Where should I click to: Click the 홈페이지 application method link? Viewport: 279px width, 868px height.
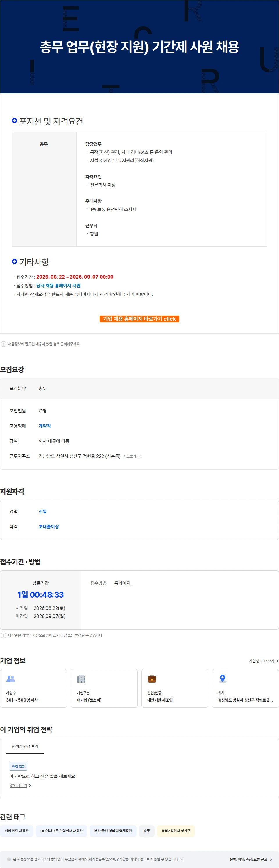pyautogui.click(x=122, y=583)
